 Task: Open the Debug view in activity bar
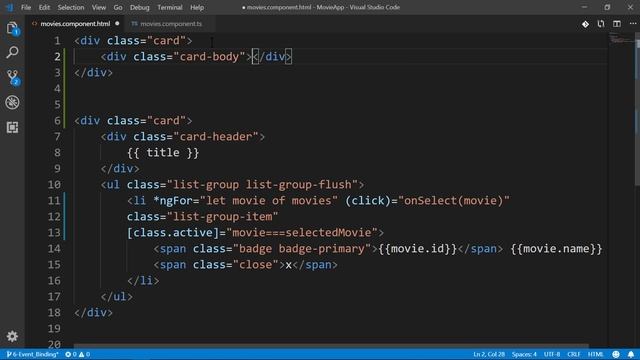point(12,102)
